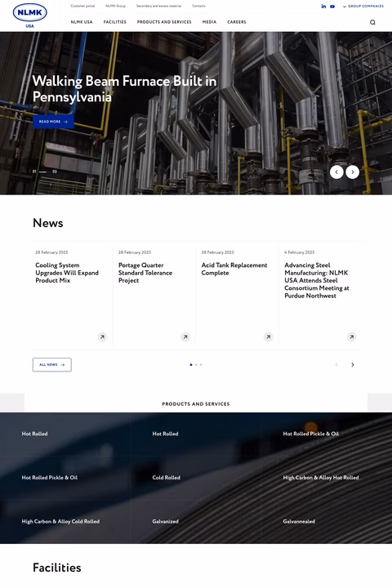Select the first news pagination dot
This screenshot has height=588, width=392.
pos(191,364)
